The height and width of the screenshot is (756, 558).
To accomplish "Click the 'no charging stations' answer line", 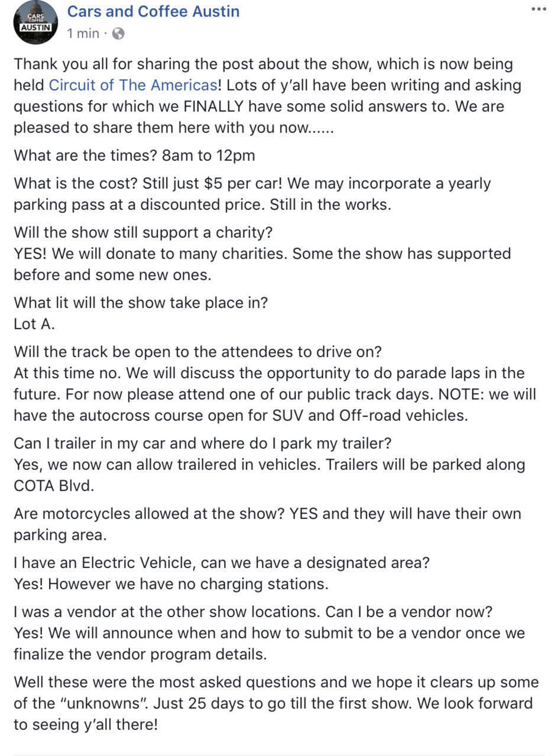I will (x=171, y=584).
